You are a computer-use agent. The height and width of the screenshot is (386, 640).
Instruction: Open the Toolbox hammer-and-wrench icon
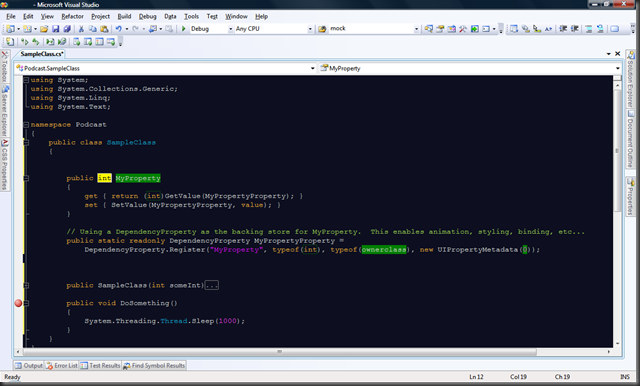click(463, 29)
